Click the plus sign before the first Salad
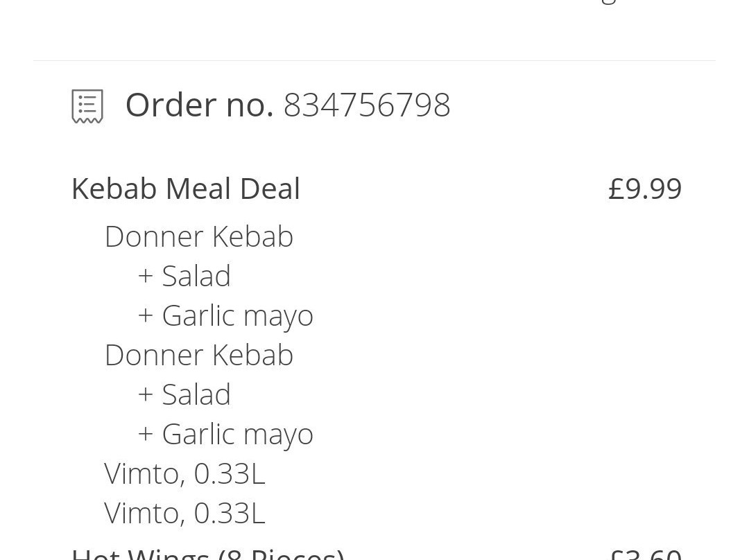749x560 pixels. (x=145, y=276)
